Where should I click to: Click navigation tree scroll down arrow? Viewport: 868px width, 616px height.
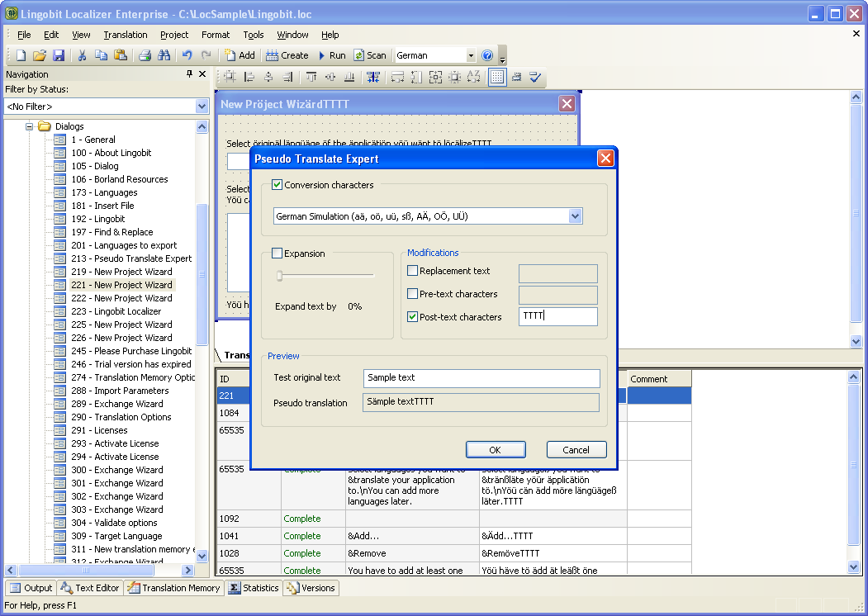click(x=202, y=556)
